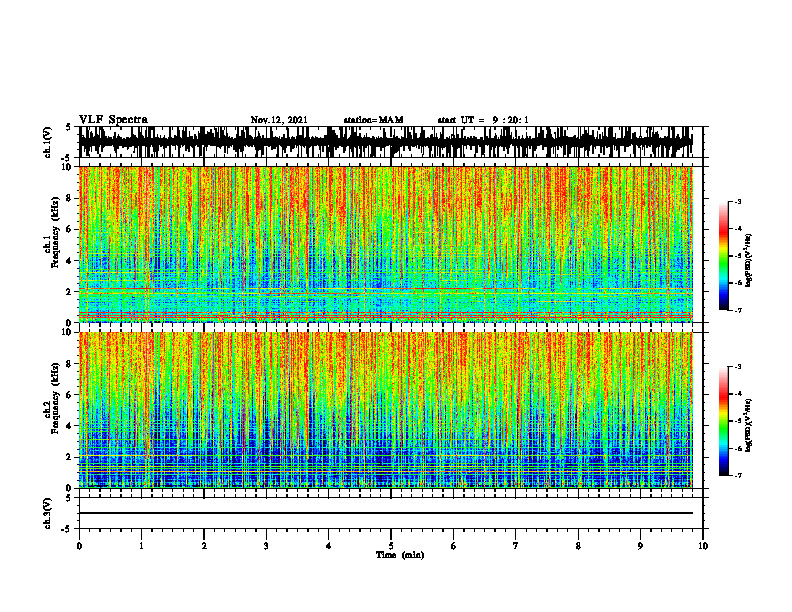The image size is (792, 612).
Task: Click the ch.2 colorbar log(PSD) unit label
Action: (749, 425)
